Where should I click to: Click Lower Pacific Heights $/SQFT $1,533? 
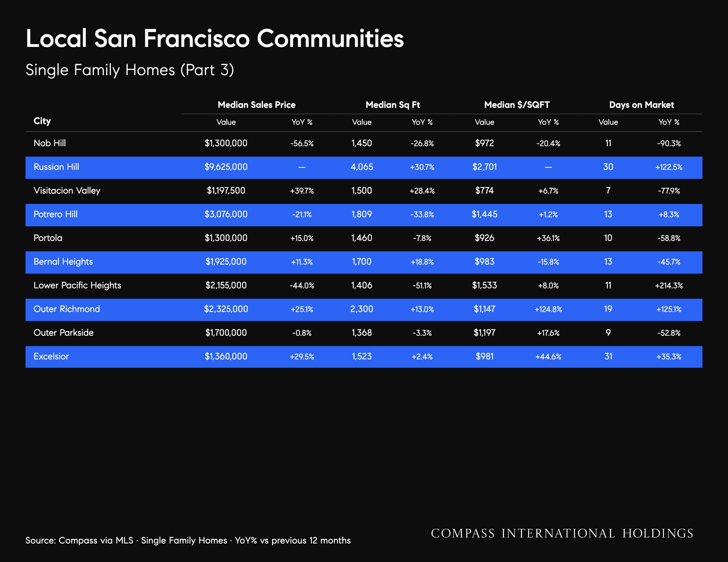pos(485,285)
